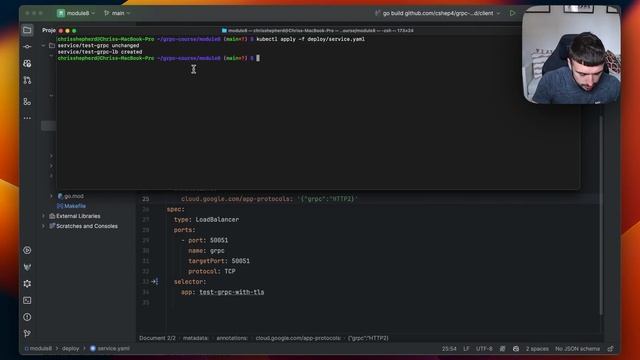Image resolution: width=640 pixels, height=360 pixels.
Task: Minimize the terminal window yellow button
Action: pyautogui.click(x=67, y=31)
